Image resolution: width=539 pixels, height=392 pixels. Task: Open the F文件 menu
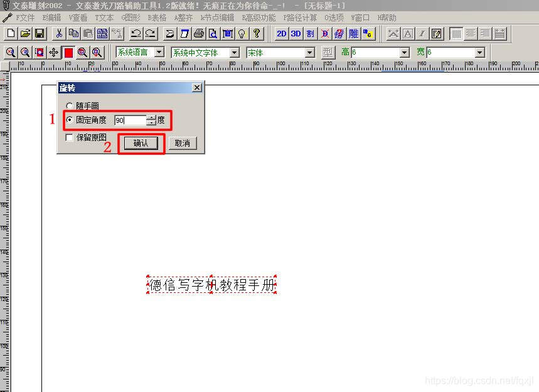pyautogui.click(x=25, y=18)
